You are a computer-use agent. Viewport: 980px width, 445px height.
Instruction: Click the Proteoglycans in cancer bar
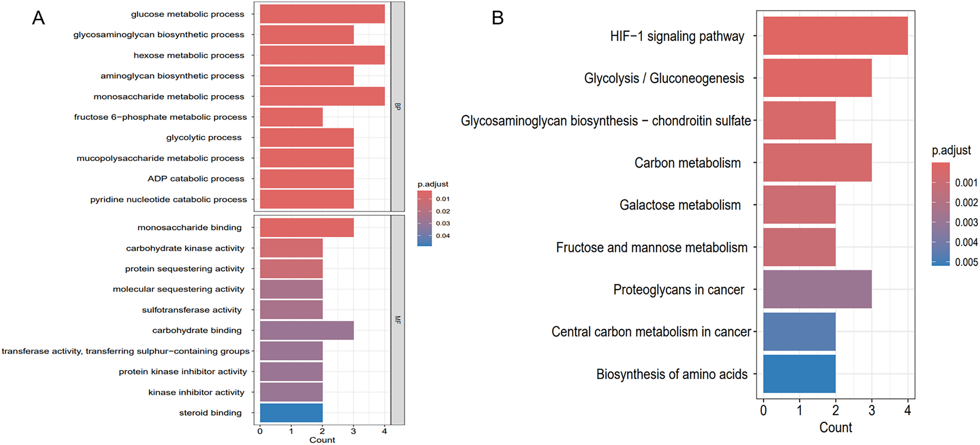pos(818,289)
